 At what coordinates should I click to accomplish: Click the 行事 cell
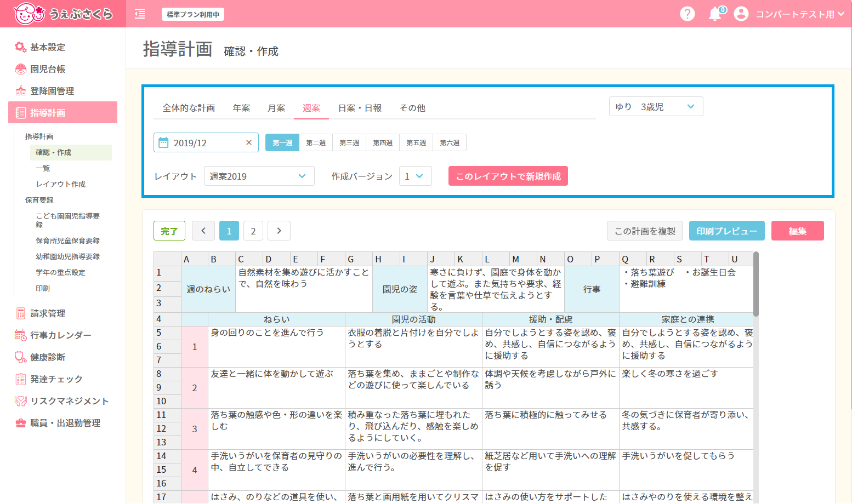pos(592,289)
